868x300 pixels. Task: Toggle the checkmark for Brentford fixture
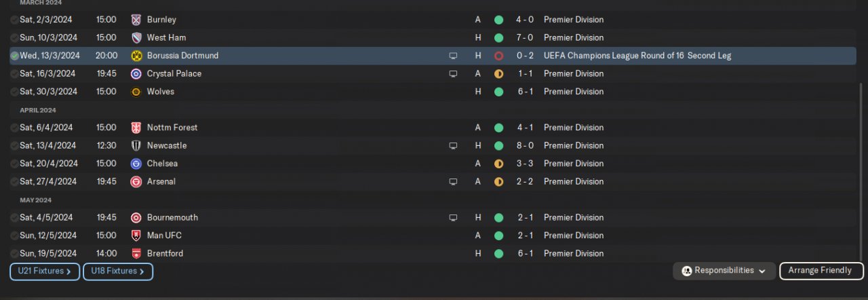14,253
